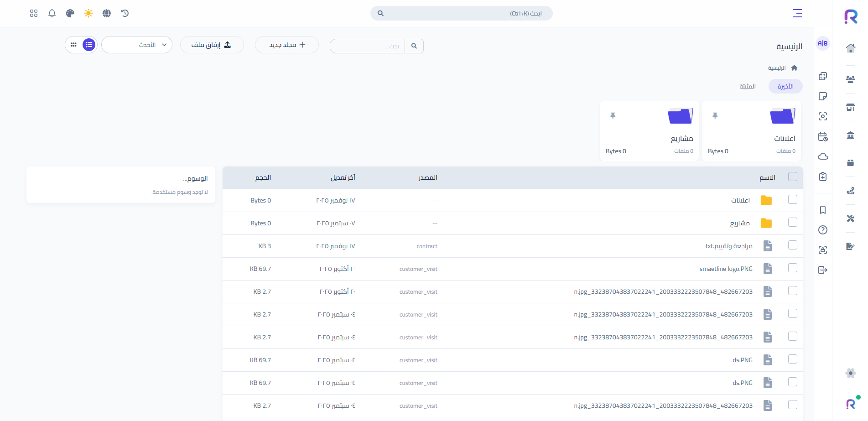868x421 pixels.
Task: Check the checkbox for مراجعة وتقييم.txt
Action: 792,246
